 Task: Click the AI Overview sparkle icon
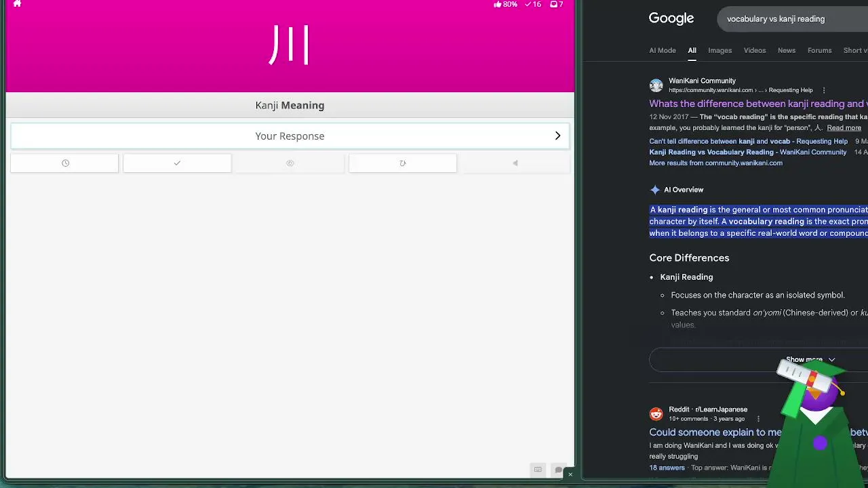tap(654, 190)
